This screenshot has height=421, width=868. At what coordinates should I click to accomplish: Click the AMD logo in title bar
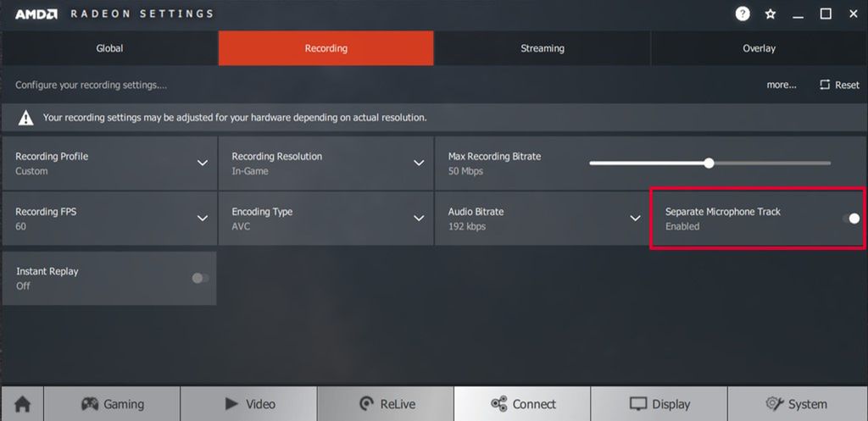pos(36,14)
